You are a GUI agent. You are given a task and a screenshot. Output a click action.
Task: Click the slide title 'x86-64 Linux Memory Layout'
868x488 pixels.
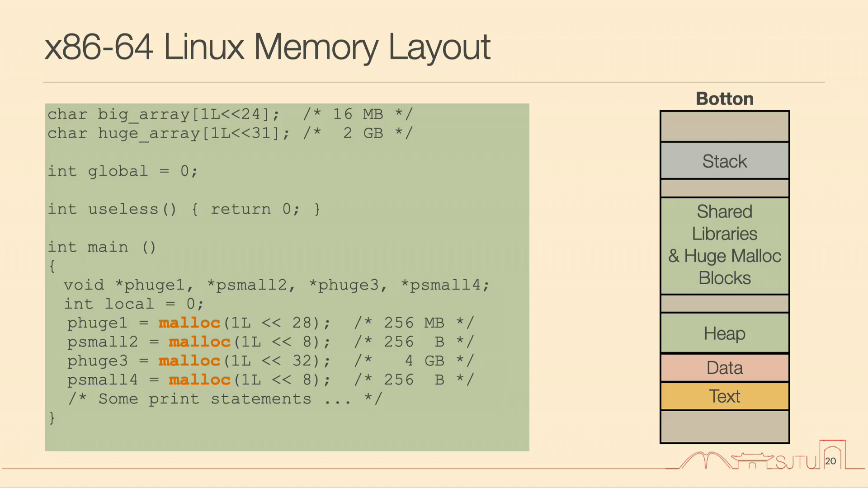(267, 47)
